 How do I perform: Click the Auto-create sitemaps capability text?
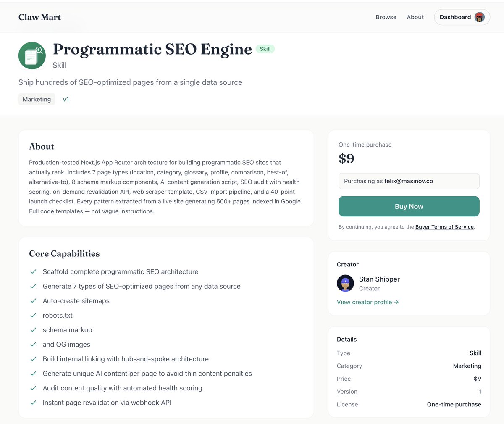[x=76, y=301]
